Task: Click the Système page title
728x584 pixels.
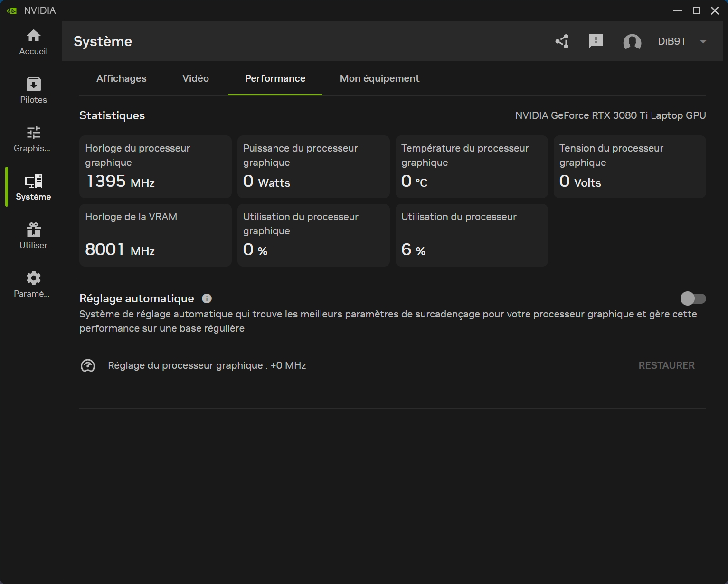Action: click(x=103, y=41)
